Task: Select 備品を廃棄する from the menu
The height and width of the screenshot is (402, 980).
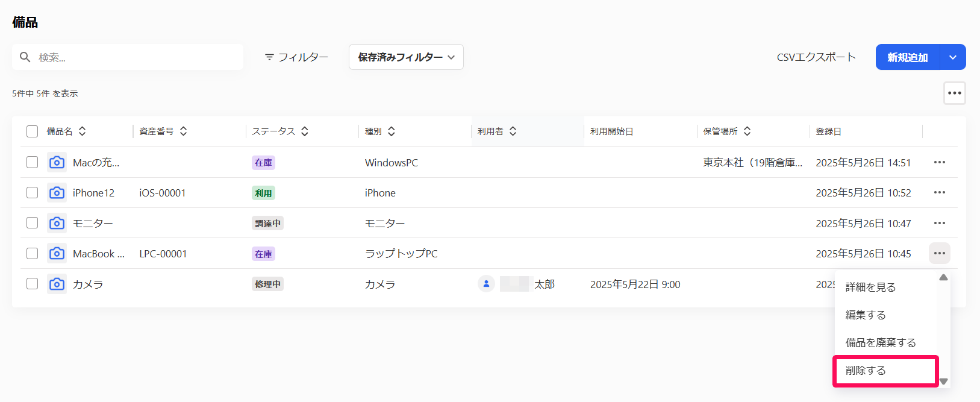Action: tap(881, 342)
